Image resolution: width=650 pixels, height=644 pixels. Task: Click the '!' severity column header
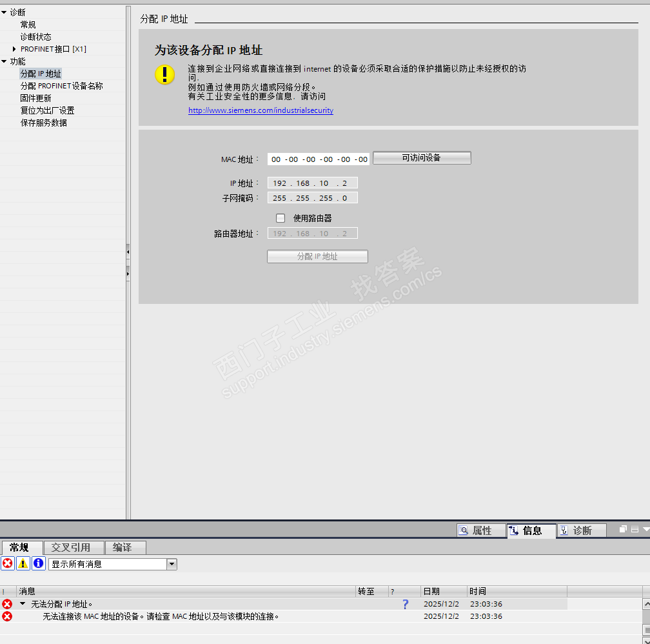pyautogui.click(x=8, y=591)
